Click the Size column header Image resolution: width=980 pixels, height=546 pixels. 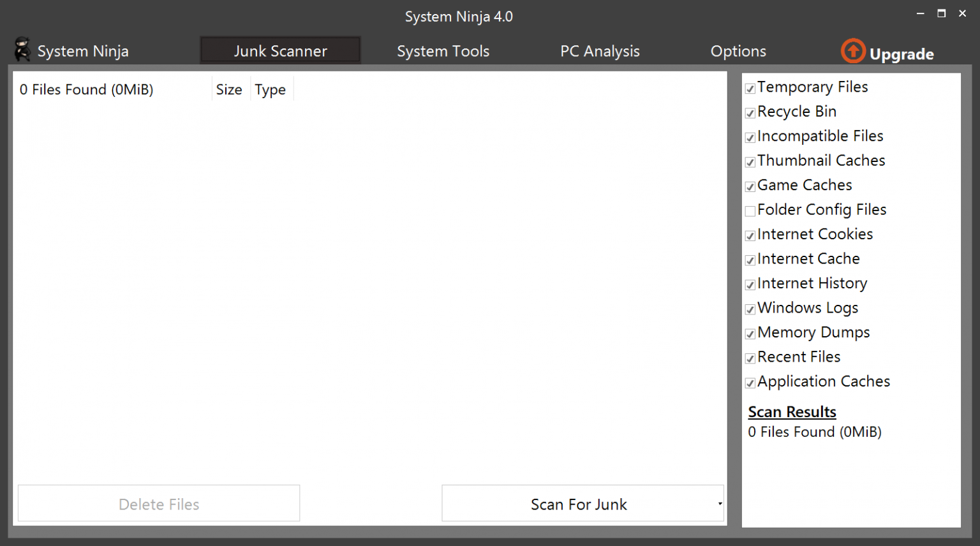pos(229,89)
